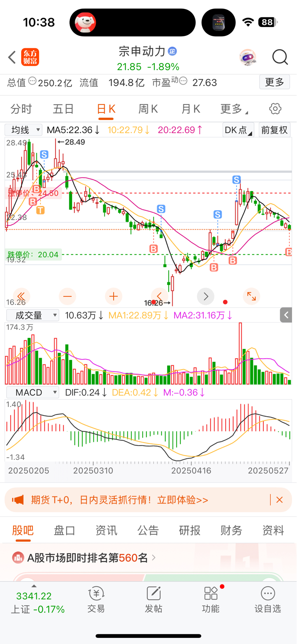Open MACD indicator dropdown
Image resolution: width=297 pixels, height=644 pixels.
click(x=32, y=392)
